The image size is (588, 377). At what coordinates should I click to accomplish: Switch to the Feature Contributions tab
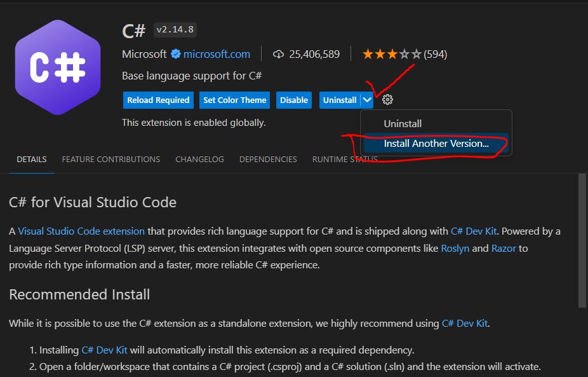point(110,160)
